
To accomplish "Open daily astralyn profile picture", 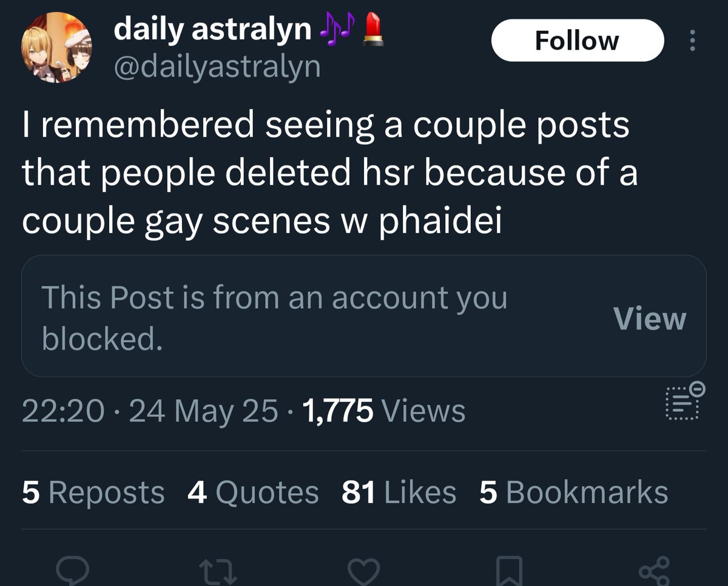I will click(56, 48).
